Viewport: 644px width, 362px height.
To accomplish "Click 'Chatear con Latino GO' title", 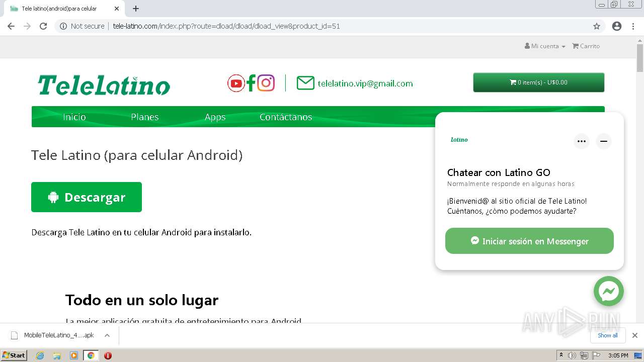I will pos(499,172).
